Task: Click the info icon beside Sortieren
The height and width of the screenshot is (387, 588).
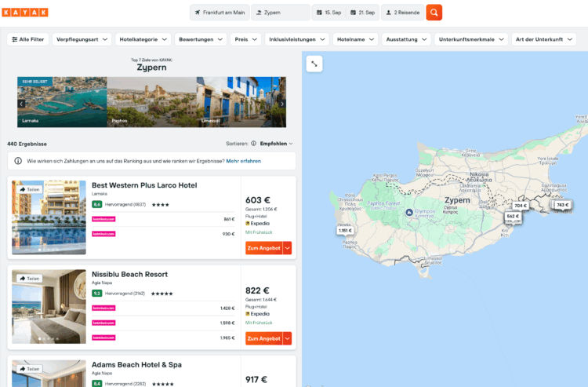Action: tap(253, 144)
